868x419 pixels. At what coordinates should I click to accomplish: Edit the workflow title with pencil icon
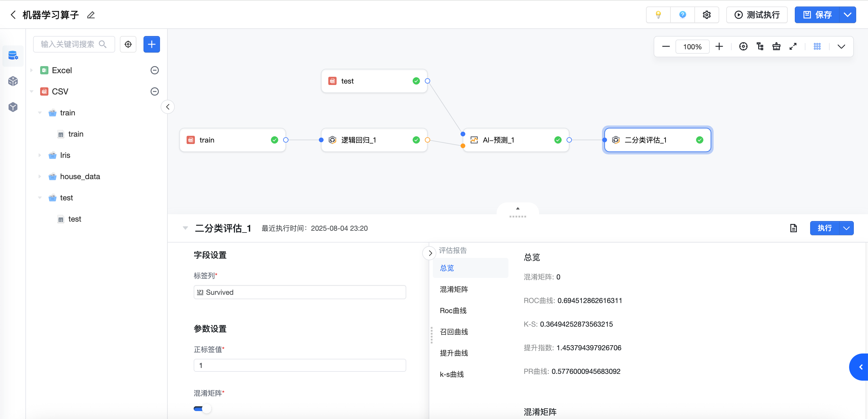pyautogui.click(x=91, y=15)
